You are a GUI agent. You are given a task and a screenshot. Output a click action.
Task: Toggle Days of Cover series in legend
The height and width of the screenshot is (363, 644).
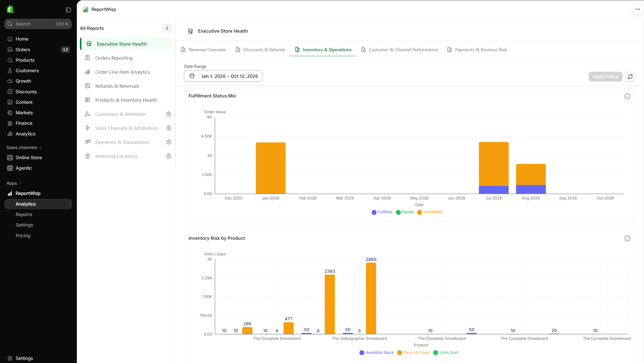[x=413, y=353]
